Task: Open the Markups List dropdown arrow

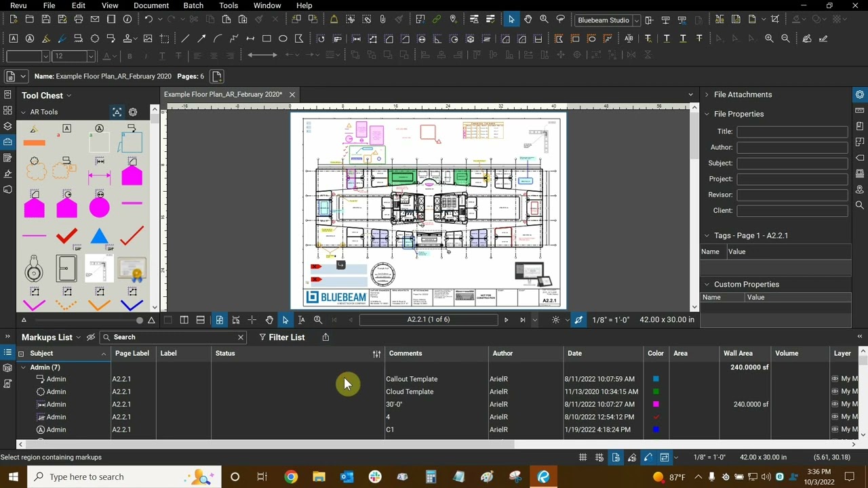Action: point(79,338)
